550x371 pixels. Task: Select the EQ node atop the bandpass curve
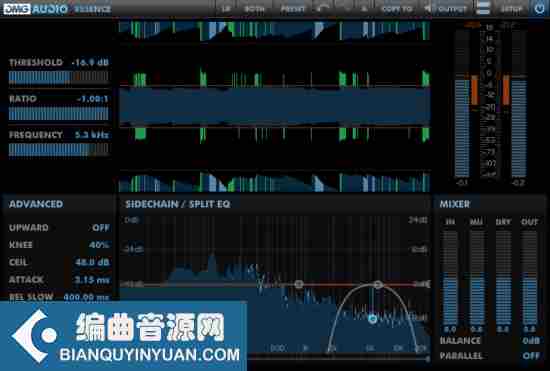(x=378, y=284)
